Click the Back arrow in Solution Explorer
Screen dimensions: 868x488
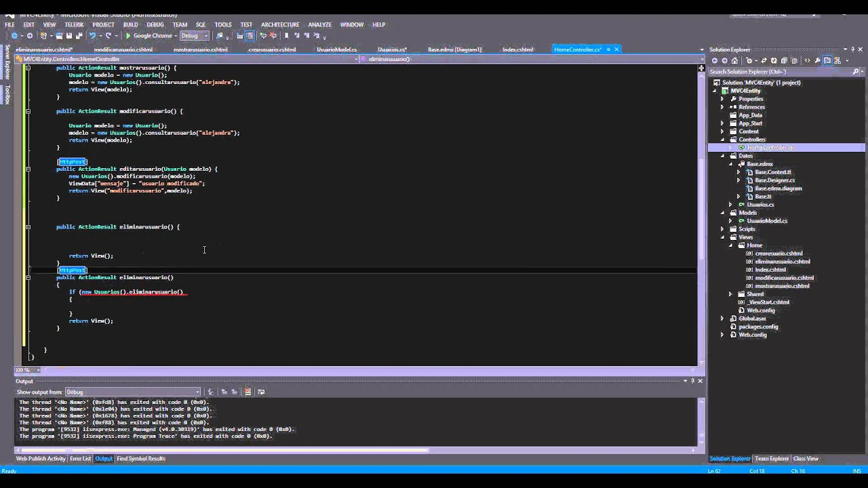tap(715, 61)
